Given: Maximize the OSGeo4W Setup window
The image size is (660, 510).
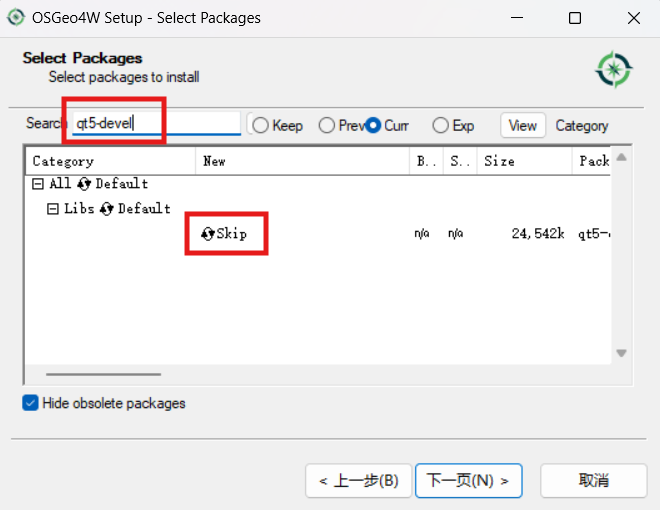Looking at the screenshot, I should point(575,18).
